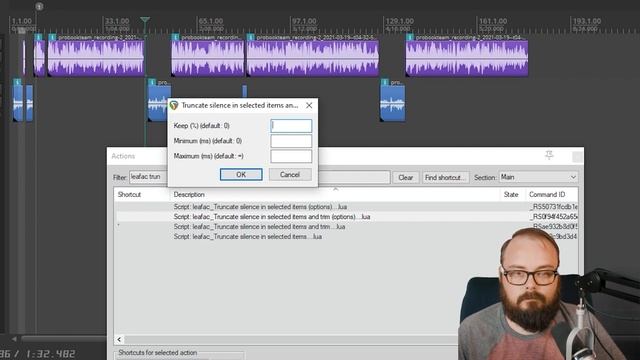Screen dimensions: 640x360
Task: Click the lock icon on the purple item near 97.1.00
Action: point(251,37)
